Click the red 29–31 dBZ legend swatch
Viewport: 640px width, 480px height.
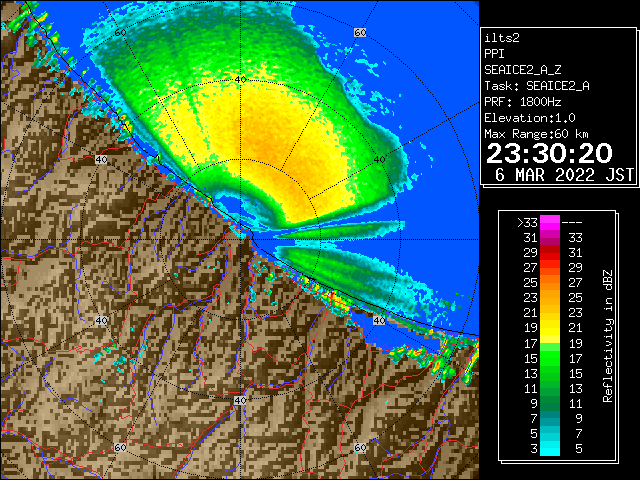(x=550, y=253)
